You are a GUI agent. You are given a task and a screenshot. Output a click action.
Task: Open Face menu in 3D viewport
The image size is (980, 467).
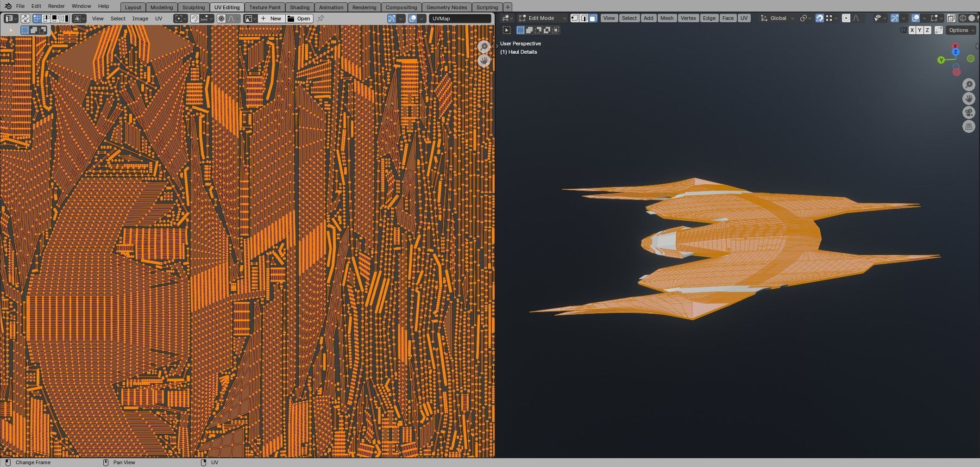pos(728,18)
